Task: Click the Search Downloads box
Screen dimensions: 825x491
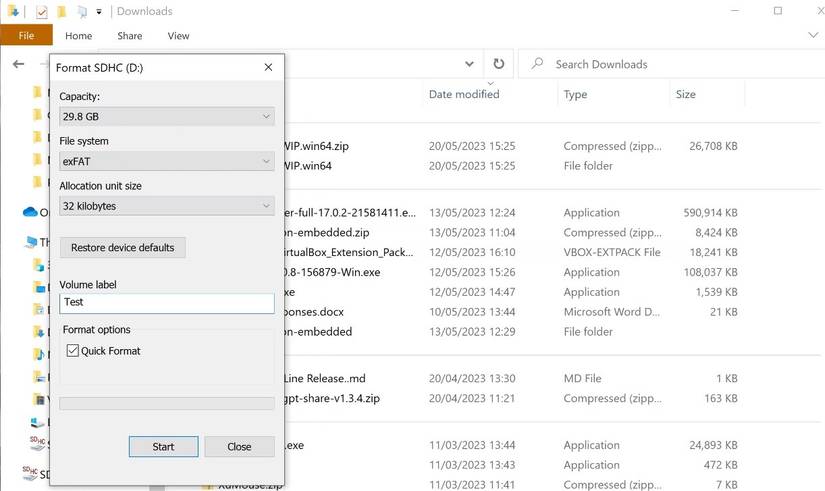Action: pyautogui.click(x=671, y=64)
